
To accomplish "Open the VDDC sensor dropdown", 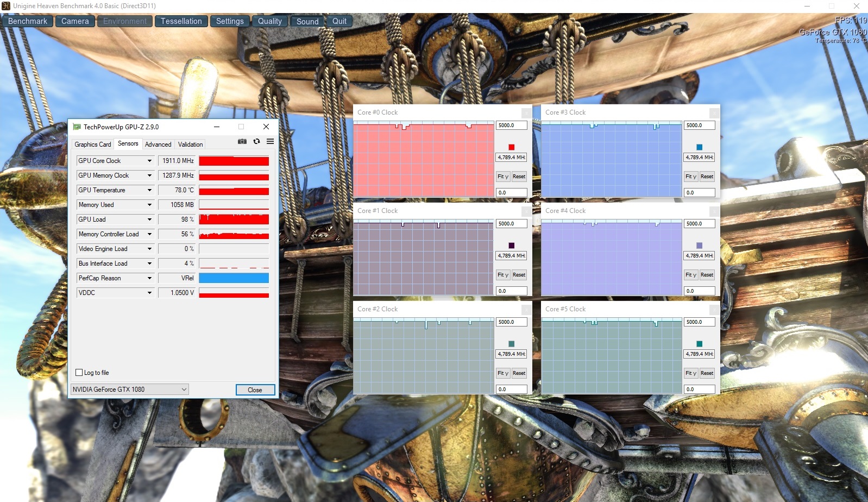I will coord(149,293).
